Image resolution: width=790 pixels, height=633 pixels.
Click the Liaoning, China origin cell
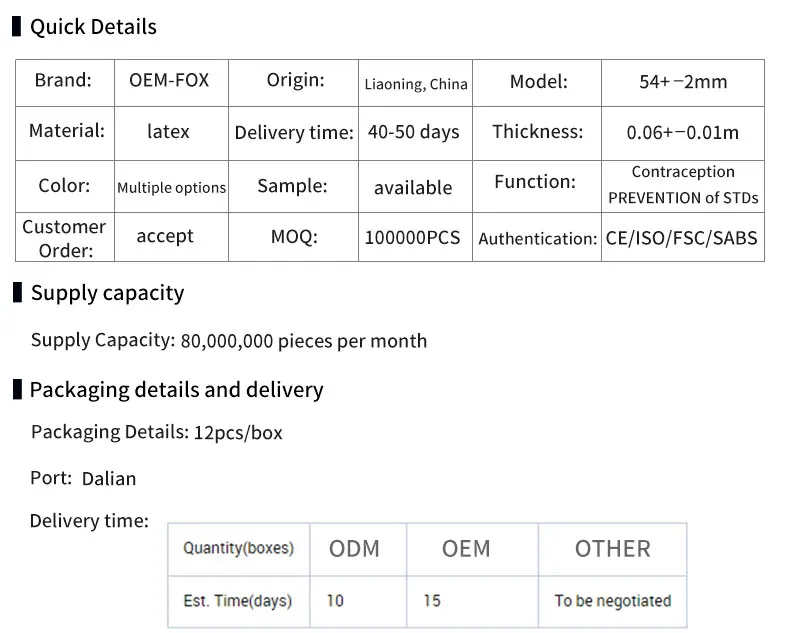[x=415, y=84]
